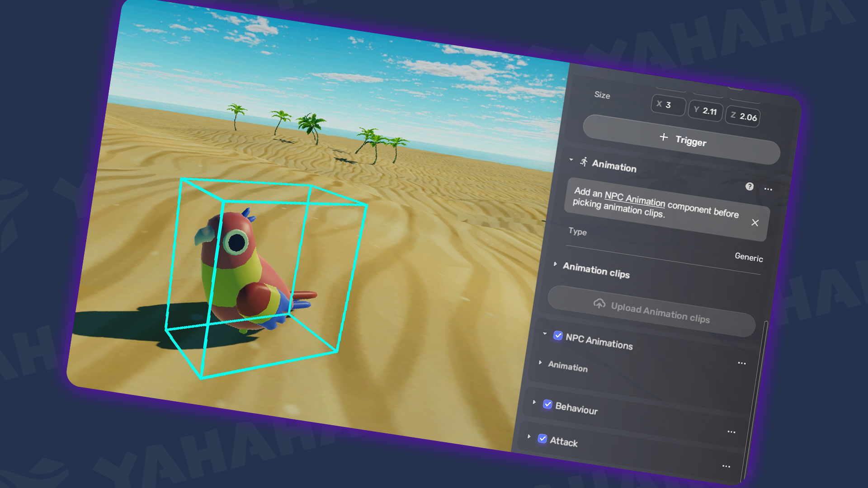Click the Size X value field
The image size is (868, 488).
point(668,105)
